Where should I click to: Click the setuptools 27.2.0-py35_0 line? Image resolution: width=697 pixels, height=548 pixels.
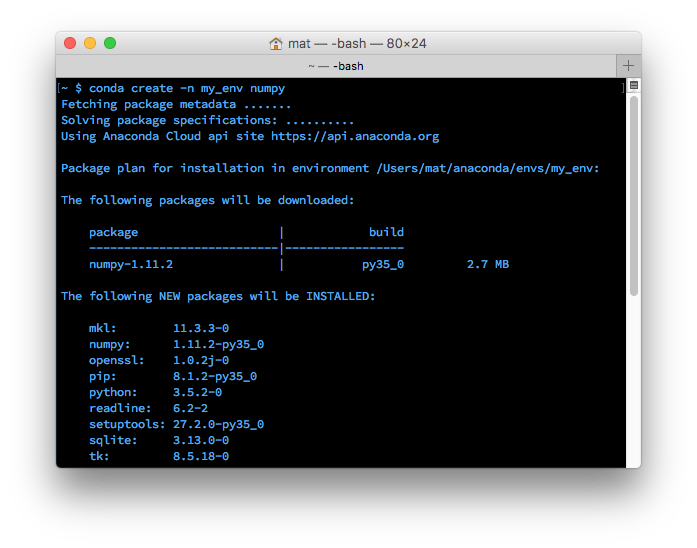click(176, 424)
